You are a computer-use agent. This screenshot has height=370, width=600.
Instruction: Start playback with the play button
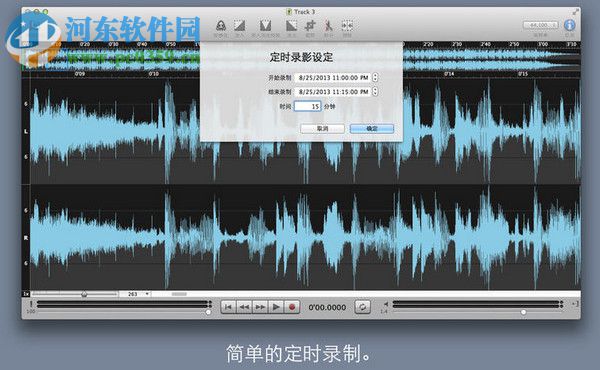pos(276,307)
